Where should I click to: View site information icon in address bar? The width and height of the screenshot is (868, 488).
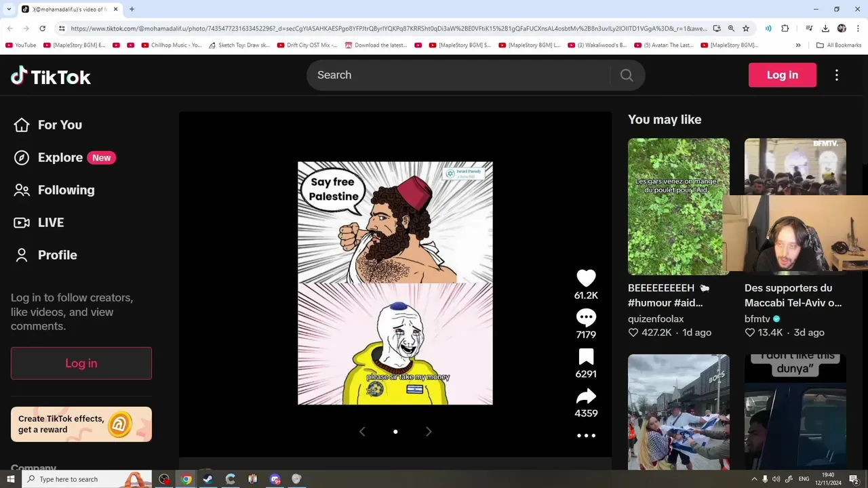[62, 28]
